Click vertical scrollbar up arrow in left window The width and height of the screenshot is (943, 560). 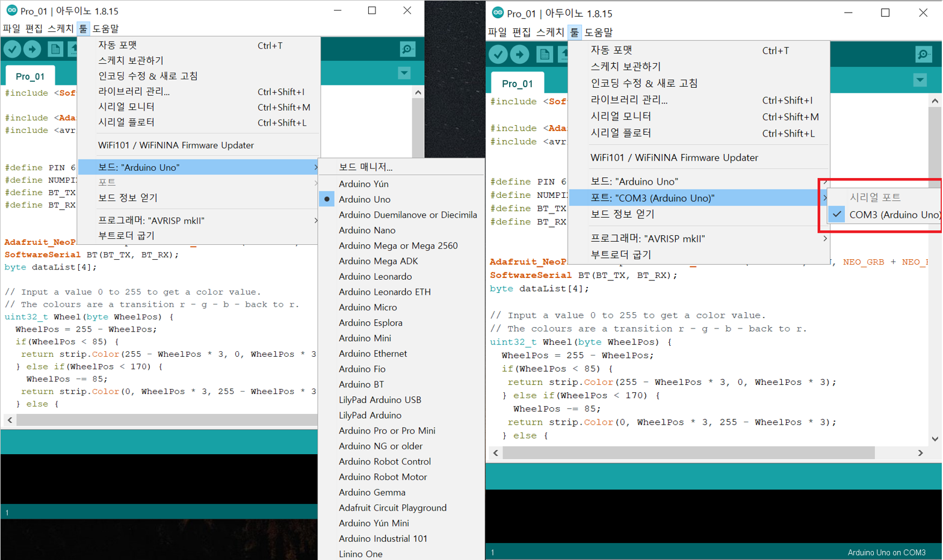point(418,93)
